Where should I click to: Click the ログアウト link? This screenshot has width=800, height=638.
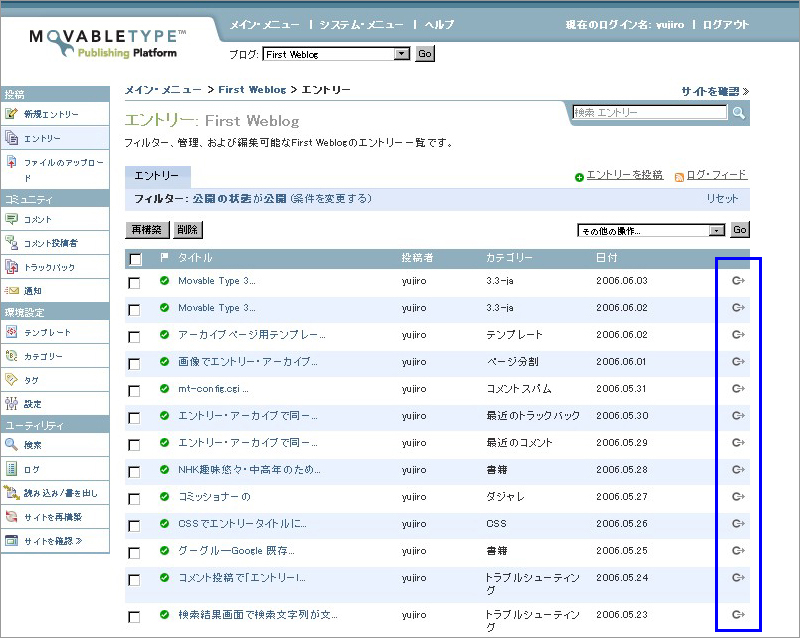(x=726, y=24)
